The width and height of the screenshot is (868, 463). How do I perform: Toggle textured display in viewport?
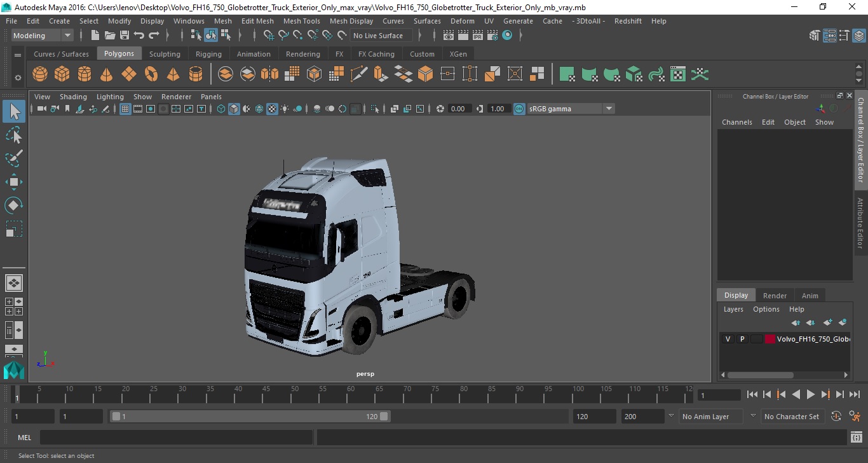[x=272, y=109]
